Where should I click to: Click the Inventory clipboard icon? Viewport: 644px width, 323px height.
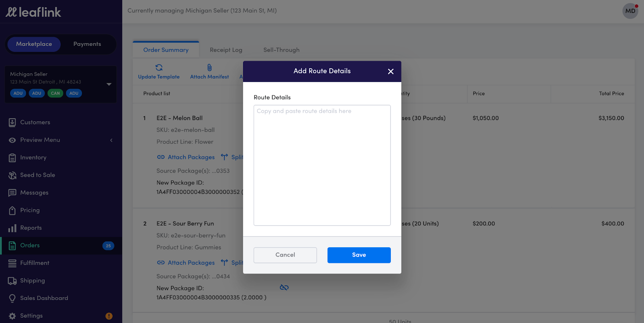coord(12,158)
